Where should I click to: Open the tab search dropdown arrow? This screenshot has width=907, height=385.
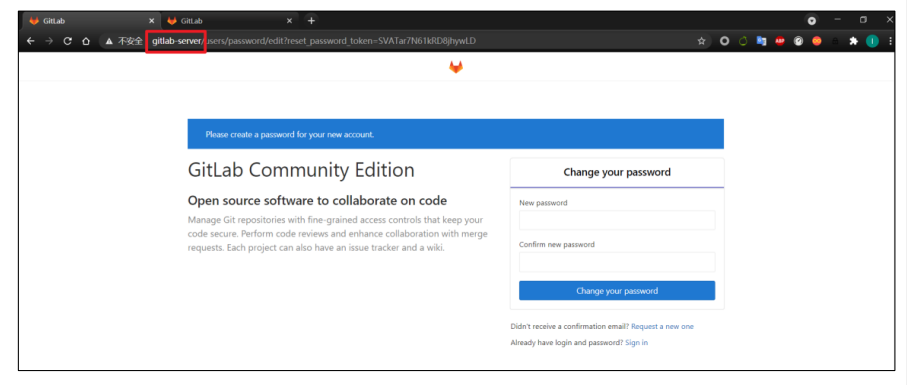[812, 21]
